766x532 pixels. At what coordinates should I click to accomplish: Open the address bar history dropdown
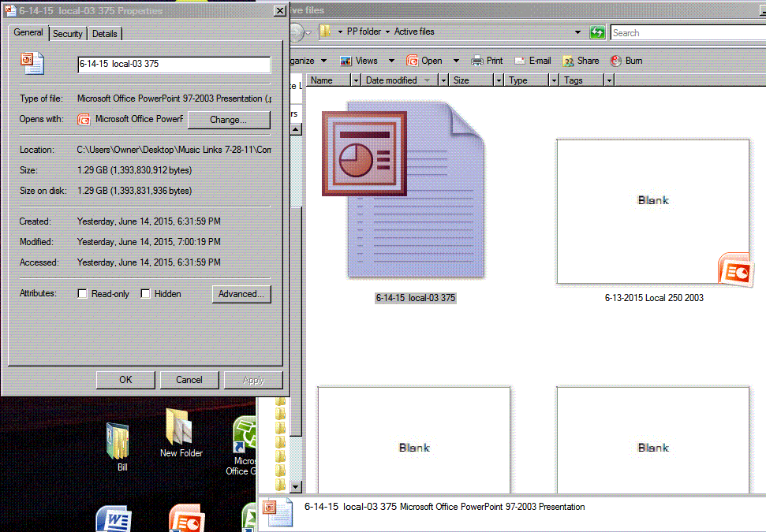click(x=577, y=32)
